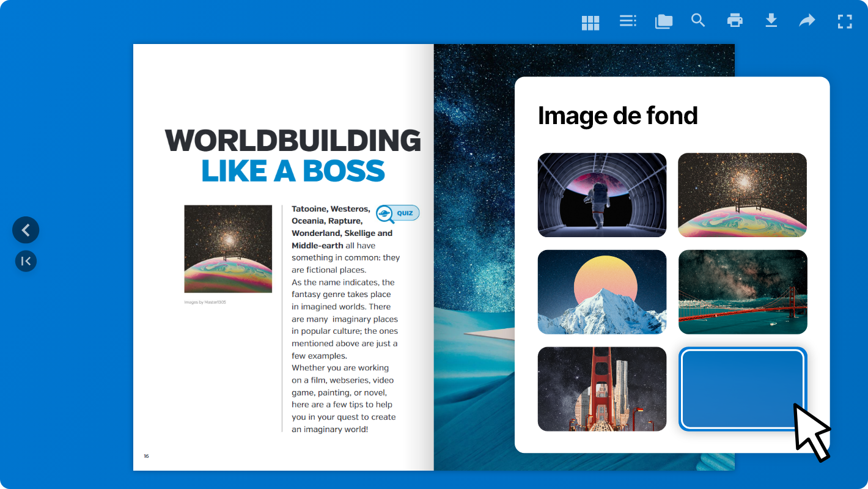The image size is (868, 489).
Task: Go to the previous page
Action: [x=26, y=230]
